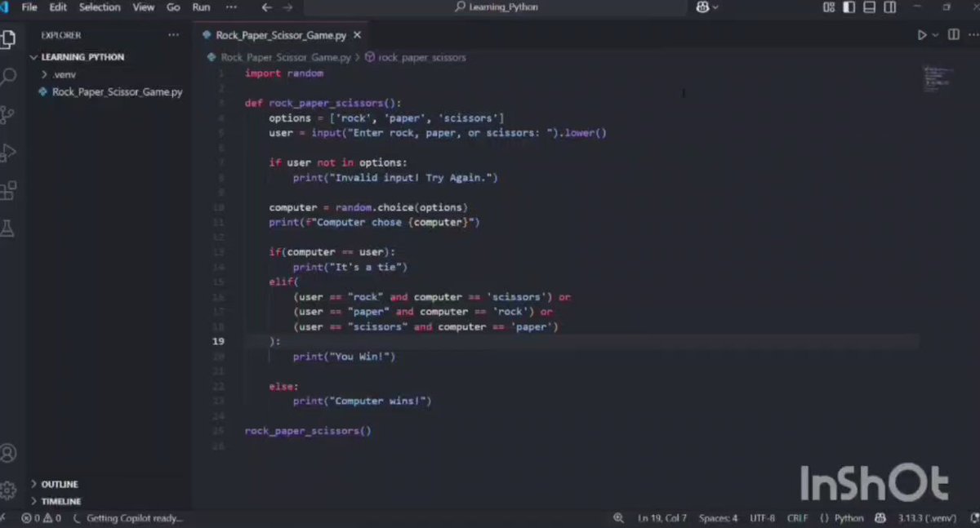Select the 3.13.3 ('.venv') interpreter
This screenshot has height=528, width=980.
tap(927, 518)
